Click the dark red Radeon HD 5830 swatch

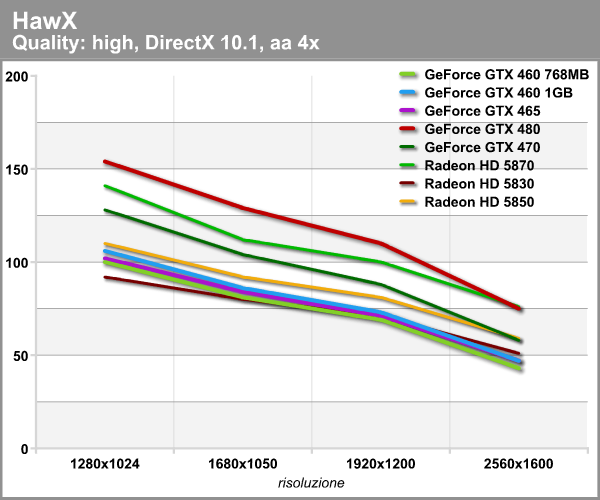408,184
